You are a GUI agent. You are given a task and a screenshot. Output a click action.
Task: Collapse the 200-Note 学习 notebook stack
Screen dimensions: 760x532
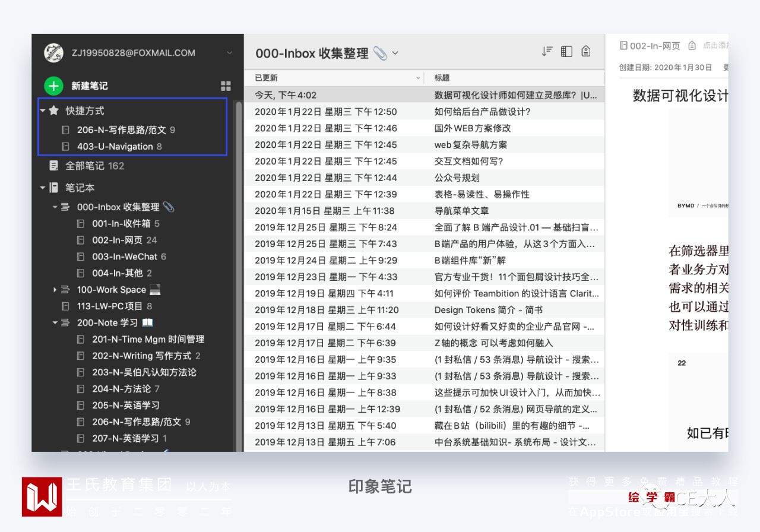55,323
